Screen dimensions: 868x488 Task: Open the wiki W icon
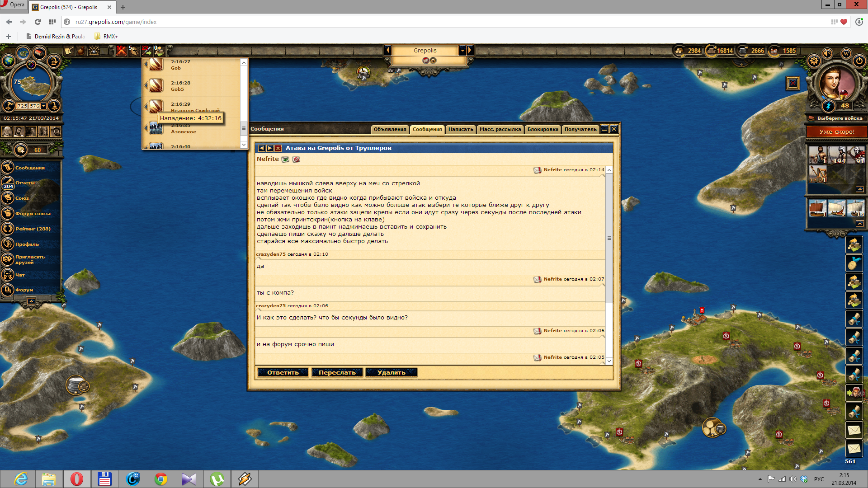(846, 53)
